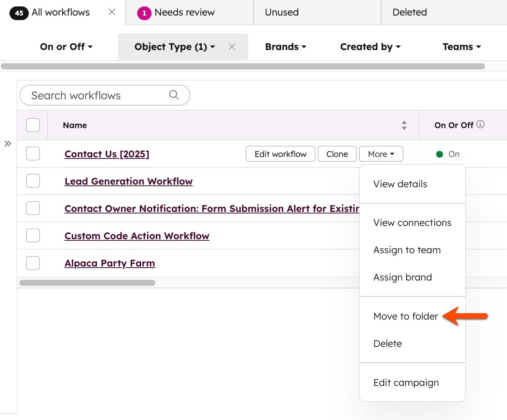Select the Alpaca Party Farm checkbox
Screen dimensions: 507x420
(33, 263)
